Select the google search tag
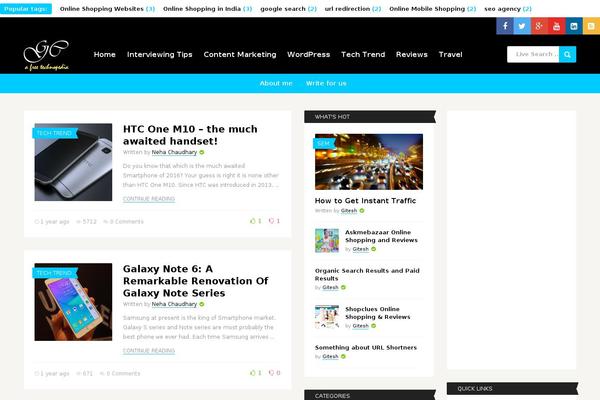600x400 pixels. pyautogui.click(x=289, y=8)
